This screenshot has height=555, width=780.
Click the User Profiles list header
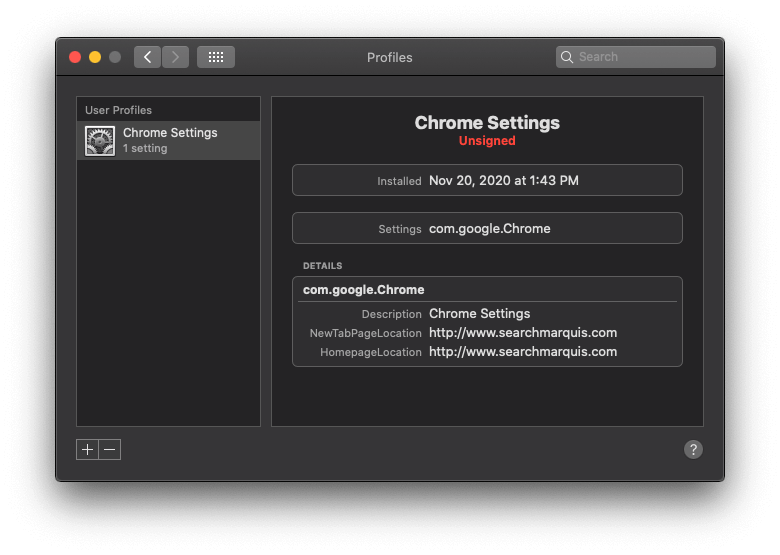pos(118,110)
